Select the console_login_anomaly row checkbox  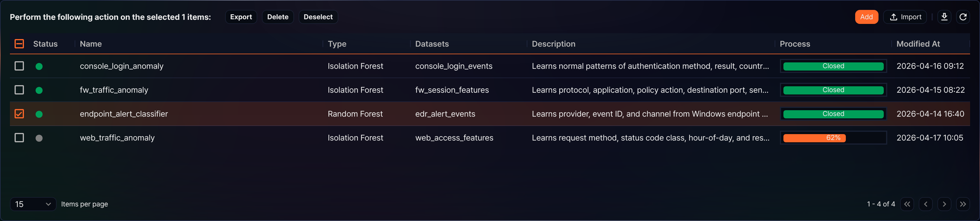coord(19,66)
